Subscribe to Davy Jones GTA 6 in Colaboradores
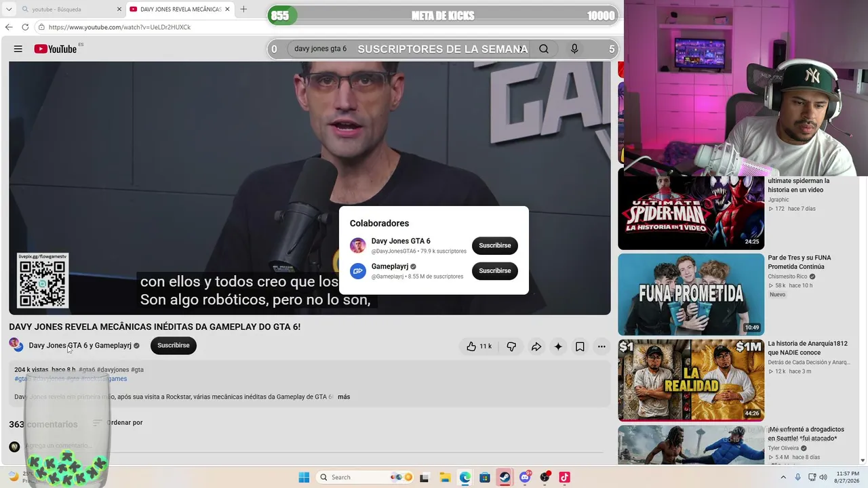Screen dimensions: 868x488 (x=495, y=245)
